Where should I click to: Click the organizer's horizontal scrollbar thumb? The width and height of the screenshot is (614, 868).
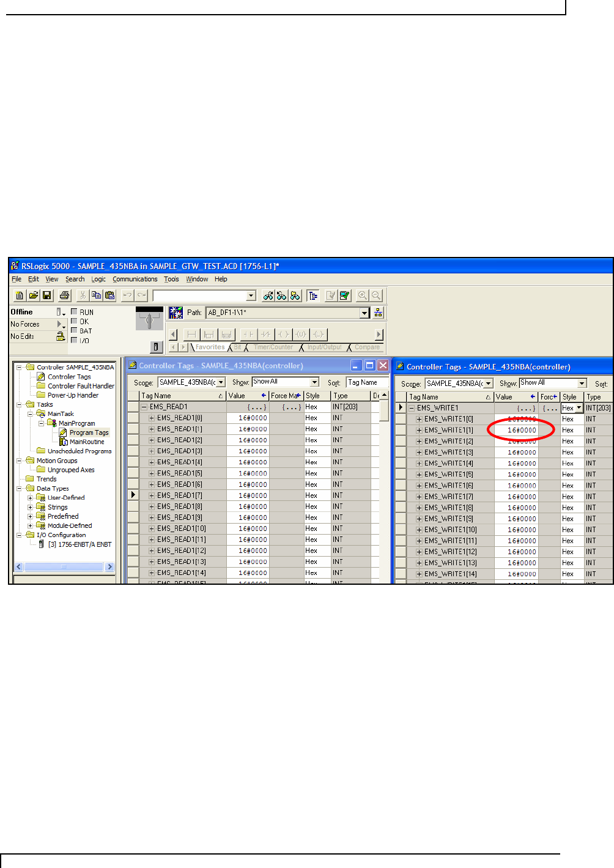(x=63, y=567)
